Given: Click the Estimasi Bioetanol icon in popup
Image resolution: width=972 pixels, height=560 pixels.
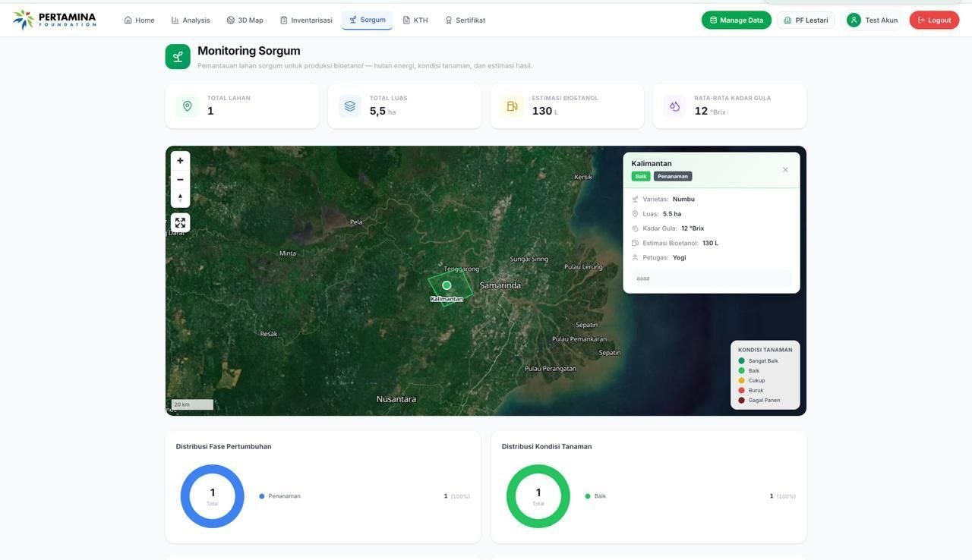Looking at the screenshot, I should pos(635,244).
